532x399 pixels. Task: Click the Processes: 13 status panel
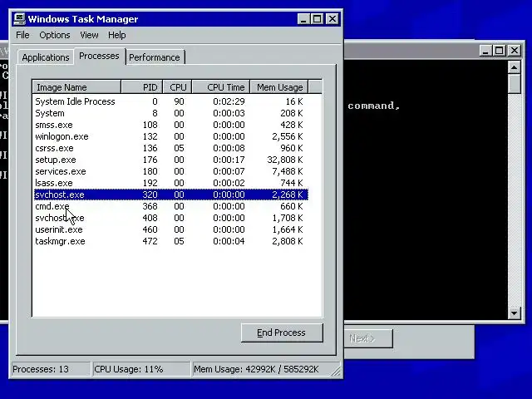click(51, 369)
